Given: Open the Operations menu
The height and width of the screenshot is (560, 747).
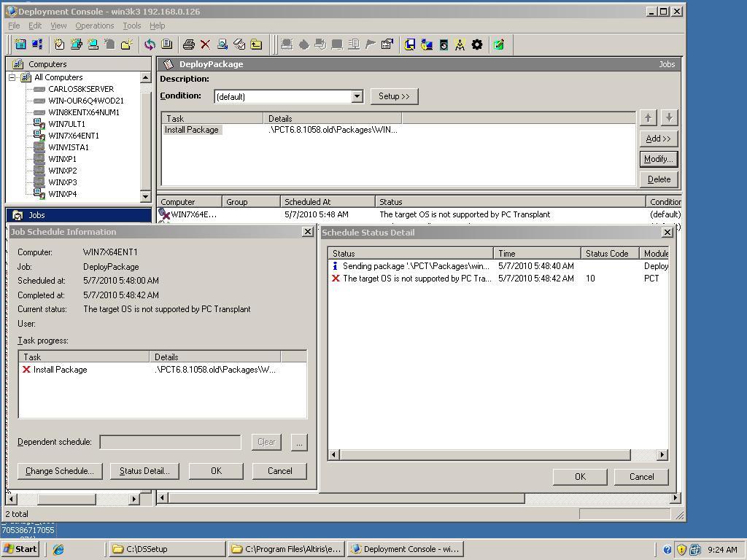Looking at the screenshot, I should (94, 26).
